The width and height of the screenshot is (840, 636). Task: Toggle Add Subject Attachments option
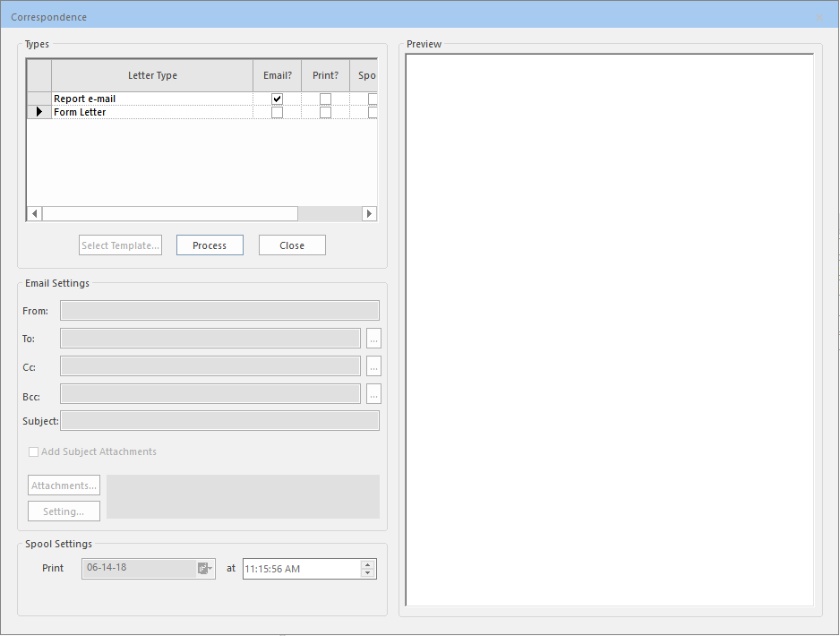coord(33,451)
